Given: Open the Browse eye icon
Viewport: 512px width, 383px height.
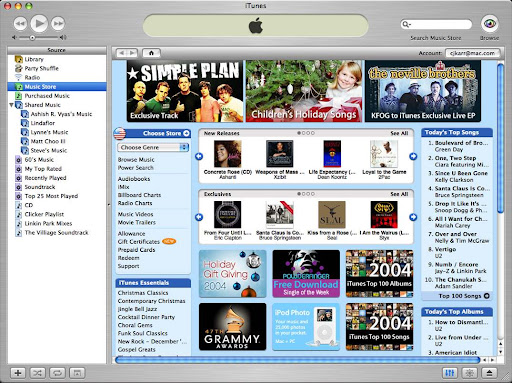Looking at the screenshot, I should coord(489,24).
